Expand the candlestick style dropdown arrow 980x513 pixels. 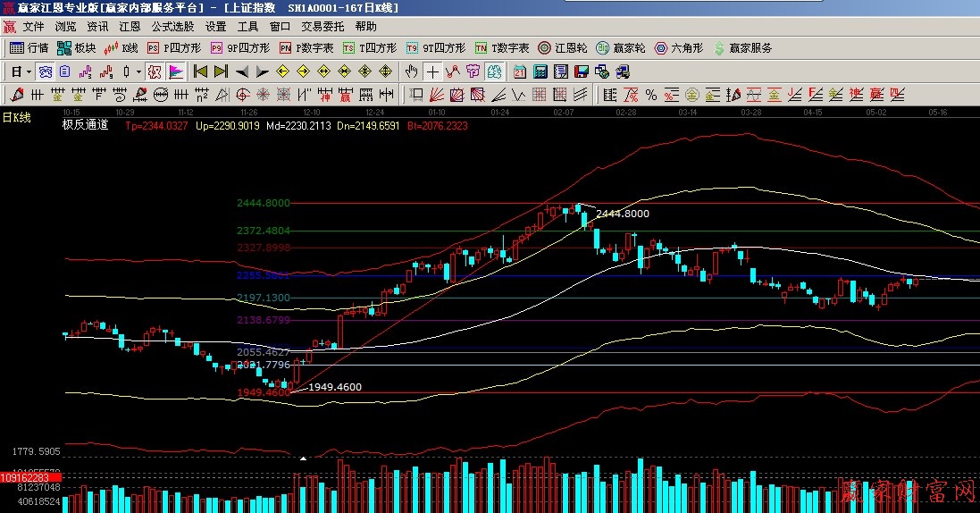[138, 71]
